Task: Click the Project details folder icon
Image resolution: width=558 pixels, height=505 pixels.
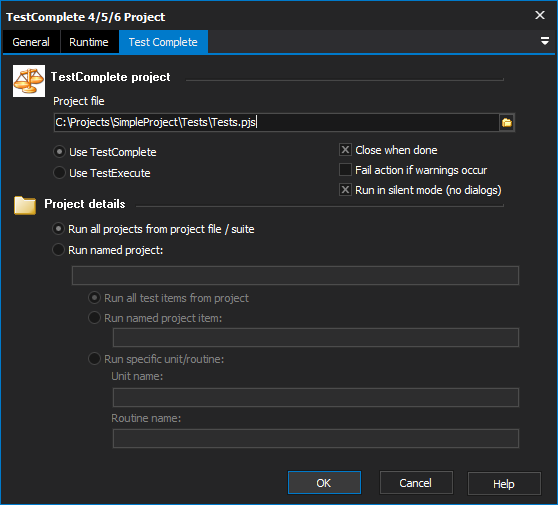Action: (x=25, y=205)
